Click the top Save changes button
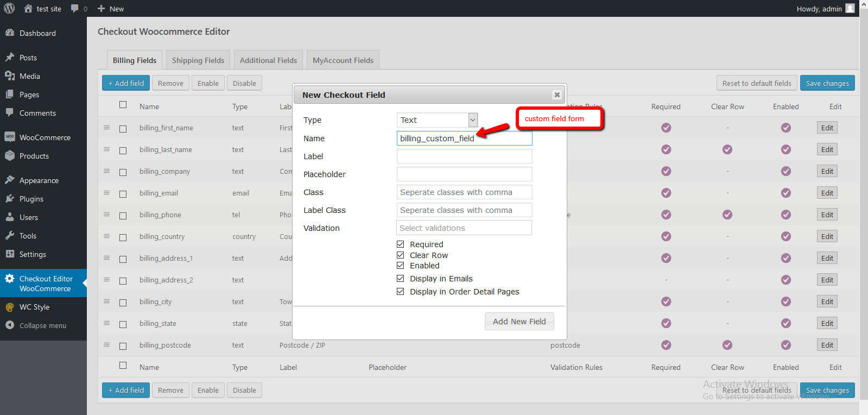This screenshot has width=868, height=415. (x=827, y=83)
